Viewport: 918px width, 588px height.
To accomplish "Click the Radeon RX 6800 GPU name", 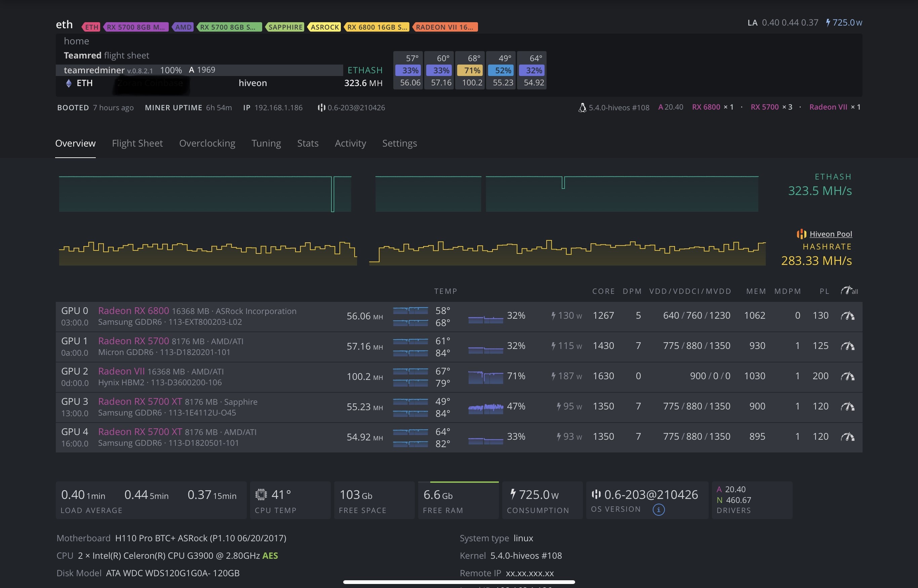I will click(133, 311).
